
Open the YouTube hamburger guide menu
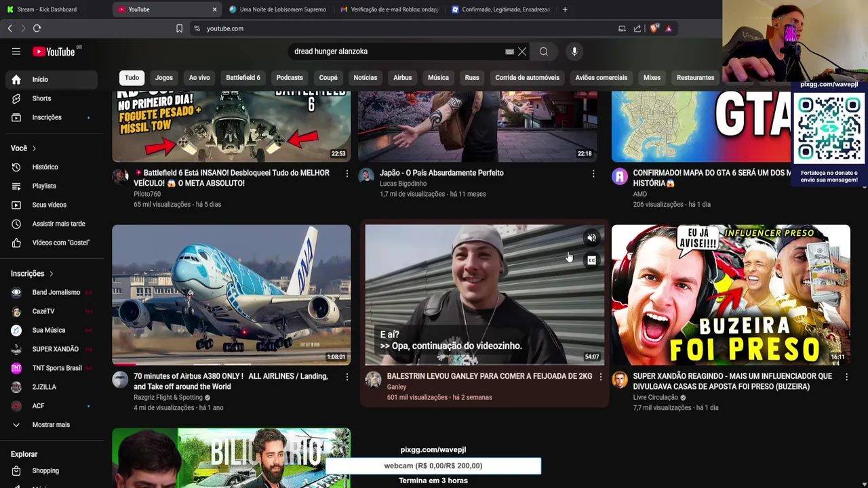click(16, 52)
